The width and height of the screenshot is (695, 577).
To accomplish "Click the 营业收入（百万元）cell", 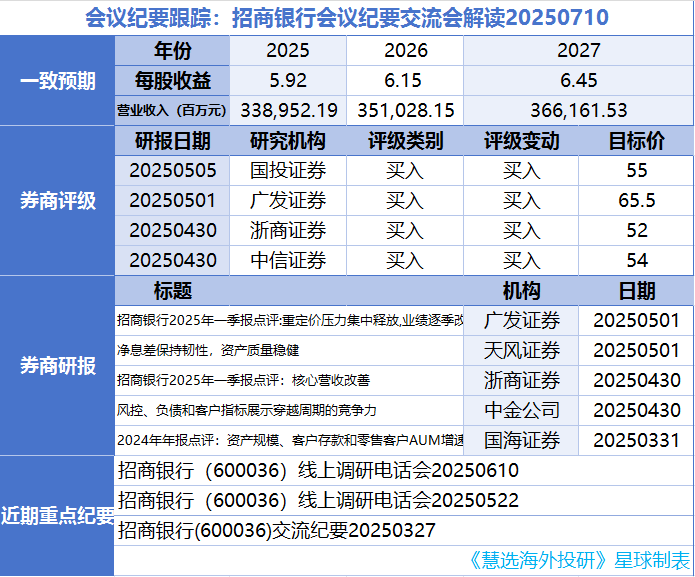I will (x=172, y=110).
